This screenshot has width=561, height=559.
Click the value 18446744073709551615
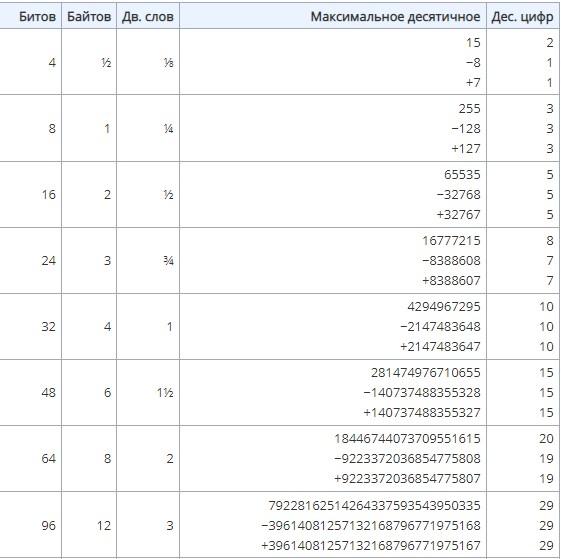pyautogui.click(x=407, y=439)
